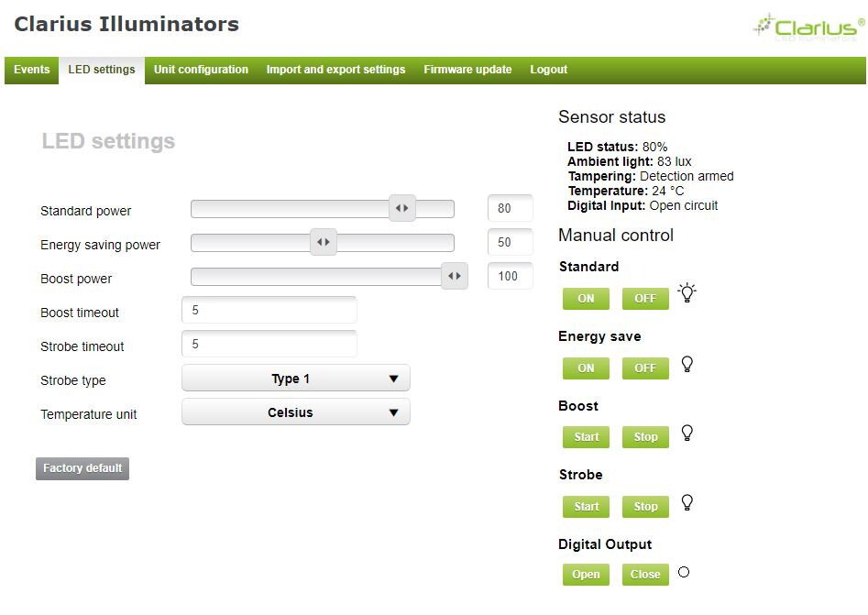868x615 pixels.
Task: Switch to the Unit configuration tab
Action: (201, 70)
